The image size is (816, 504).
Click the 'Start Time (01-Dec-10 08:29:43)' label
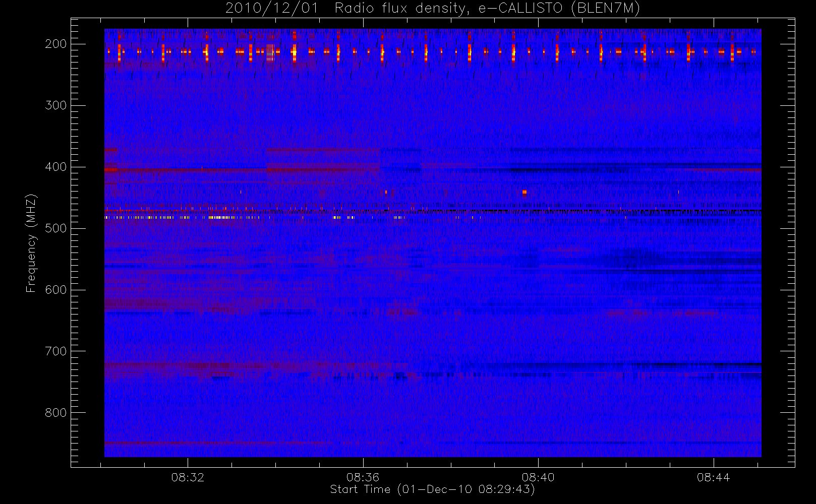[x=432, y=489]
